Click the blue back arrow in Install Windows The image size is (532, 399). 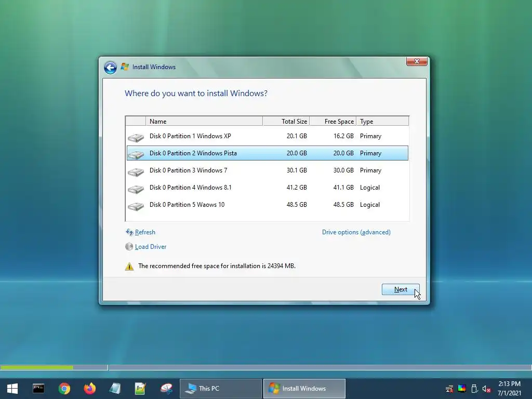[110, 68]
